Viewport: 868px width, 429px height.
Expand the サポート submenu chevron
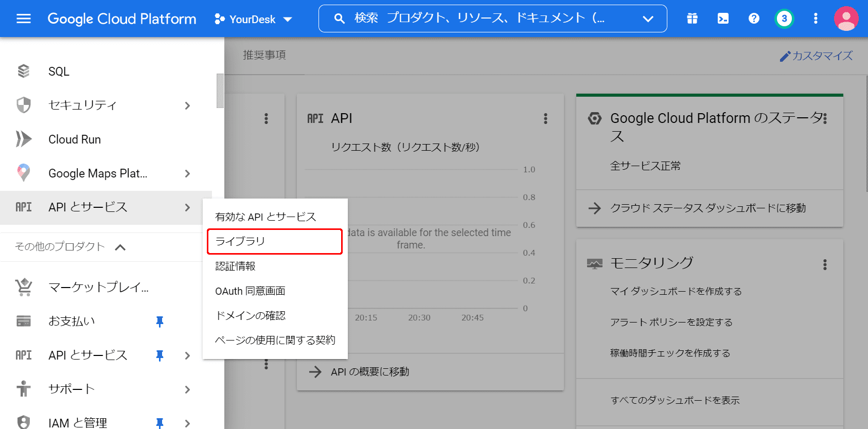click(x=187, y=389)
